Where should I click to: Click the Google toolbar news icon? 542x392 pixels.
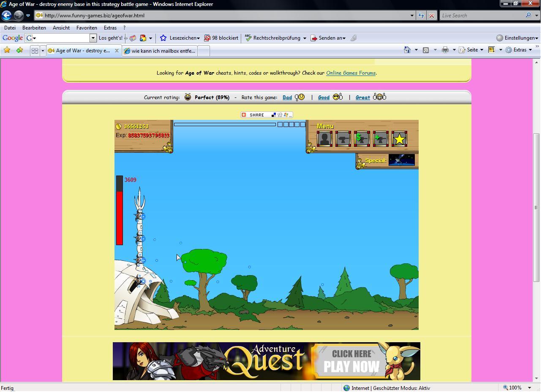[133, 38]
